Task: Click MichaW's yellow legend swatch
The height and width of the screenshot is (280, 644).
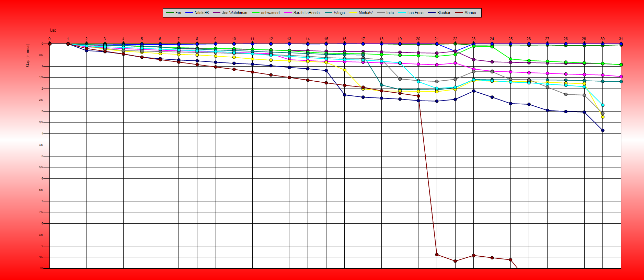Action: 354,13
